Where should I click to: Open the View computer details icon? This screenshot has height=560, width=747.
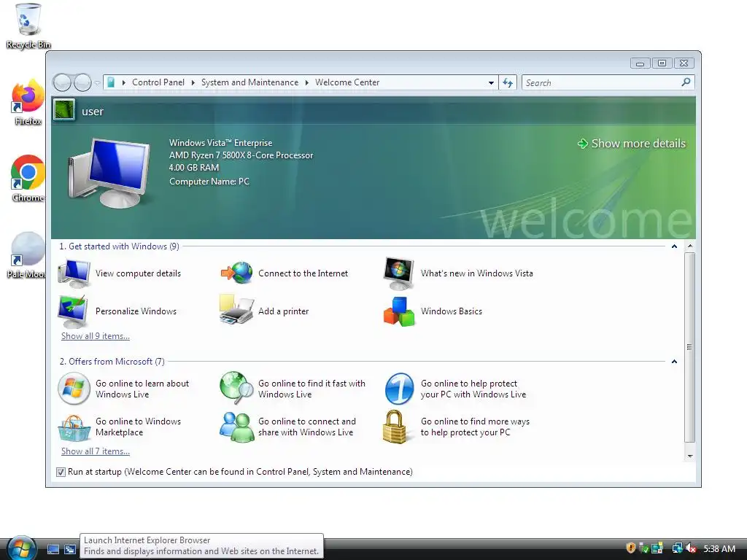74,273
